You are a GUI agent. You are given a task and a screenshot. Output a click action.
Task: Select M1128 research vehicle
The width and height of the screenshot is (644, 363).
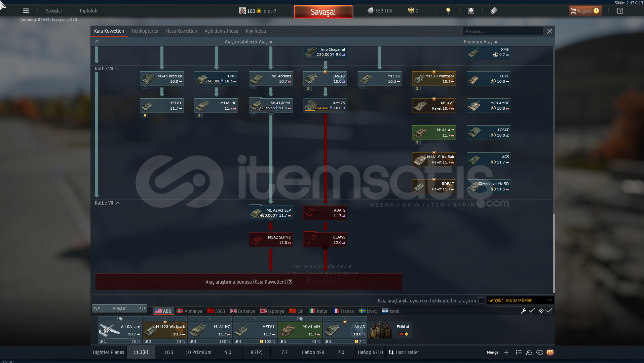(x=380, y=79)
